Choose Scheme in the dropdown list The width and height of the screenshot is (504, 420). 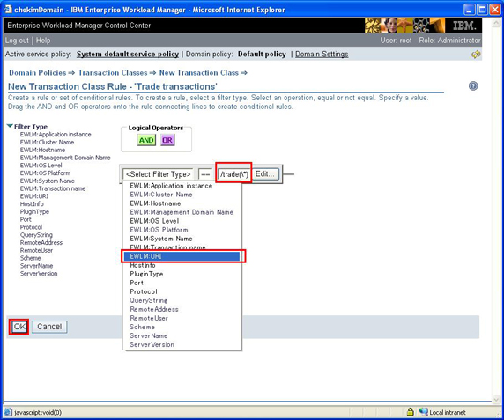pyautogui.click(x=182, y=327)
